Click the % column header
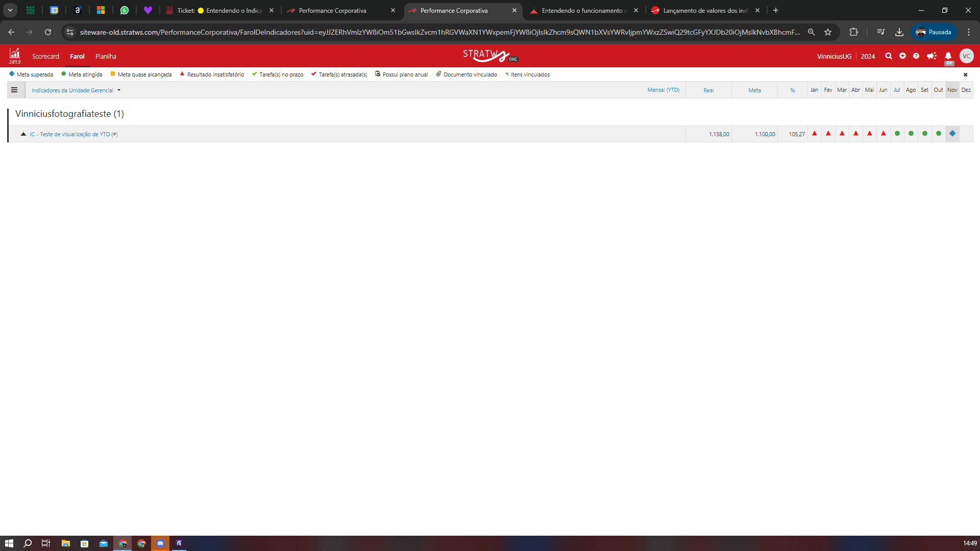Image resolution: width=980 pixels, height=551 pixels. pos(792,90)
